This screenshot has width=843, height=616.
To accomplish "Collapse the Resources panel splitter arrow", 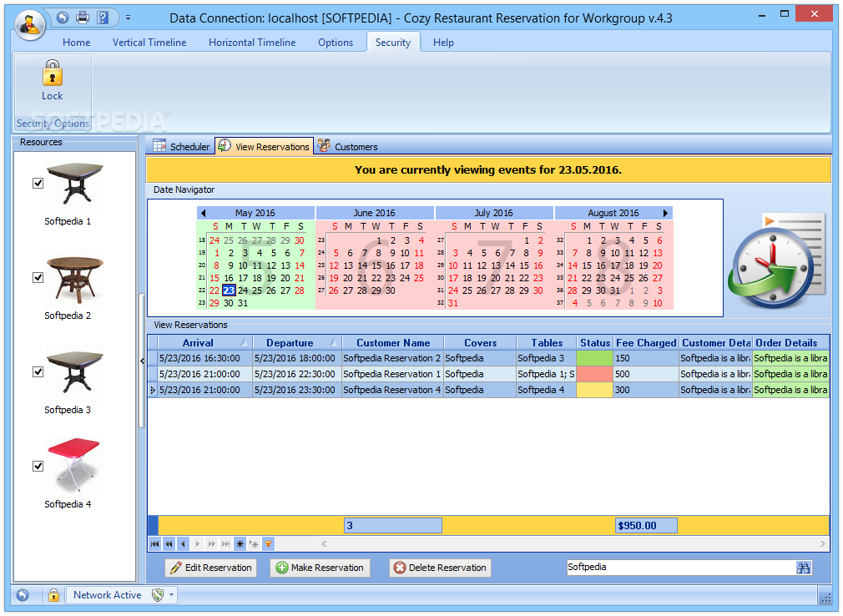I will pos(142,361).
